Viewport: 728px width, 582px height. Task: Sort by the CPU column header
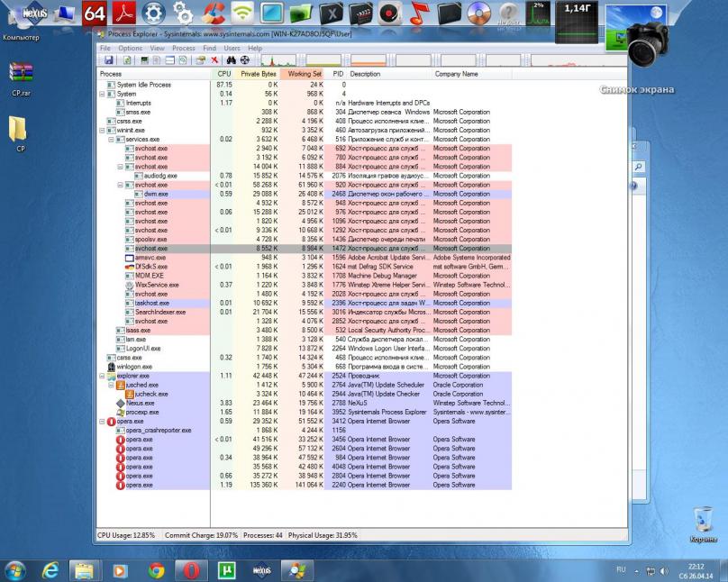(223, 74)
